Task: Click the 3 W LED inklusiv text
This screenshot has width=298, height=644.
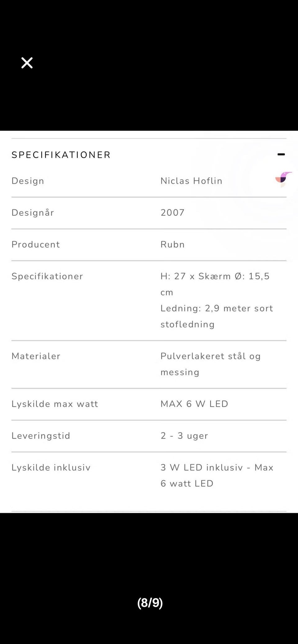Action: [202, 468]
